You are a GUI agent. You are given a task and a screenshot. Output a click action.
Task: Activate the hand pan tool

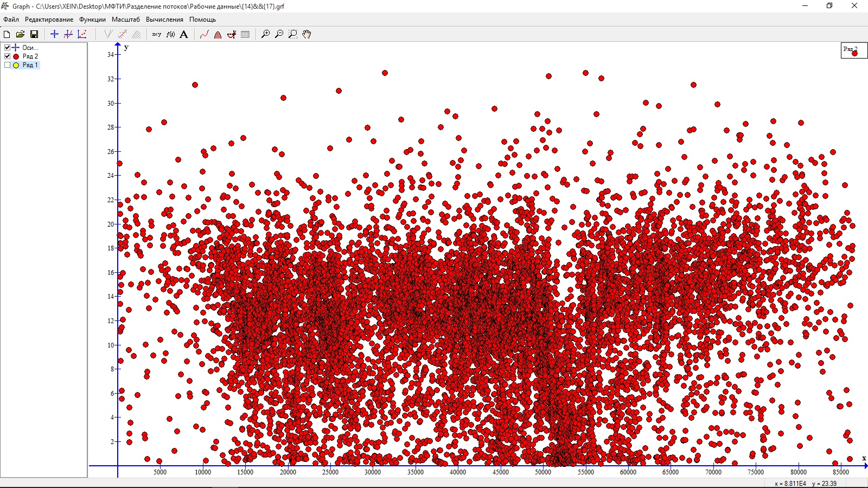click(307, 34)
